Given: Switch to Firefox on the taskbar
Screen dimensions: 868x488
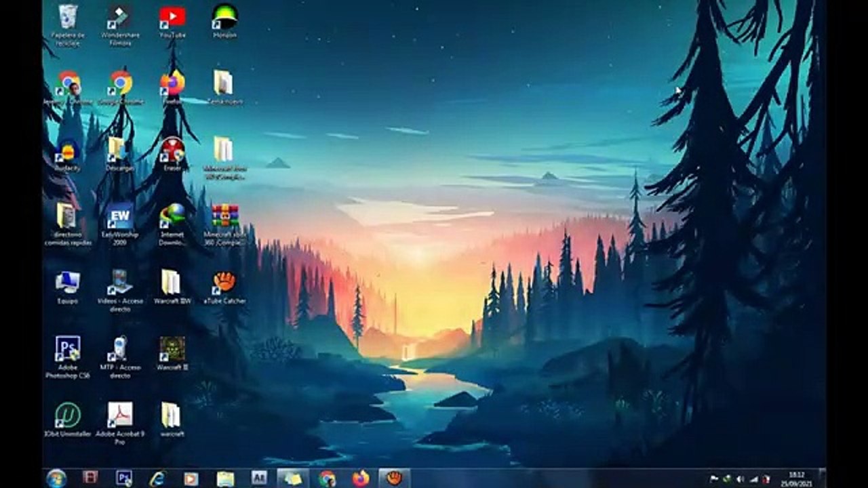Looking at the screenshot, I should click(361, 478).
